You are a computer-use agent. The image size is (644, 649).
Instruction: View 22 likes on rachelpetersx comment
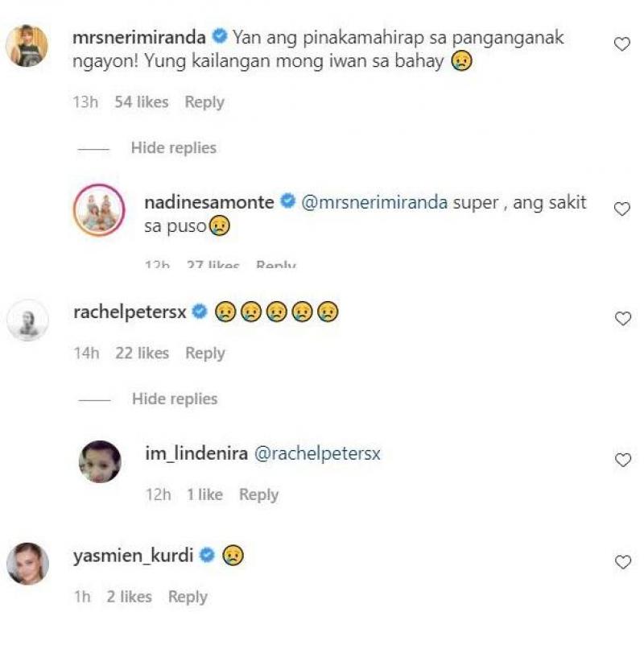(x=142, y=353)
